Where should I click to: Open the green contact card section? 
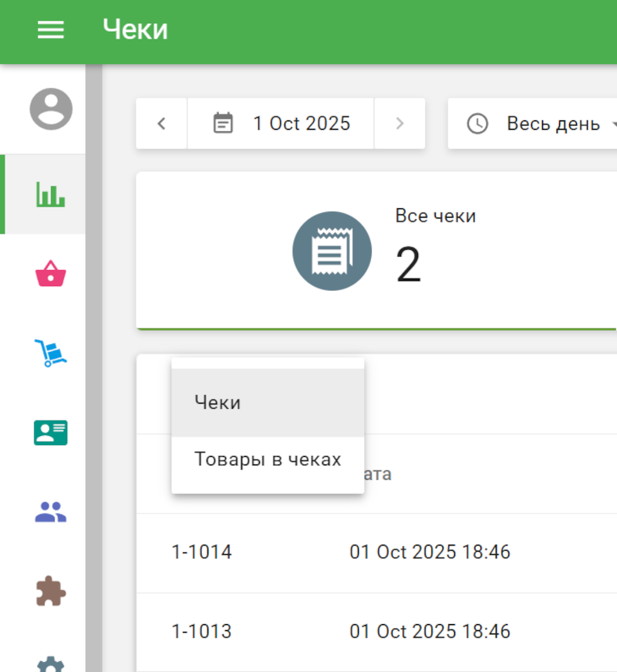point(51,432)
